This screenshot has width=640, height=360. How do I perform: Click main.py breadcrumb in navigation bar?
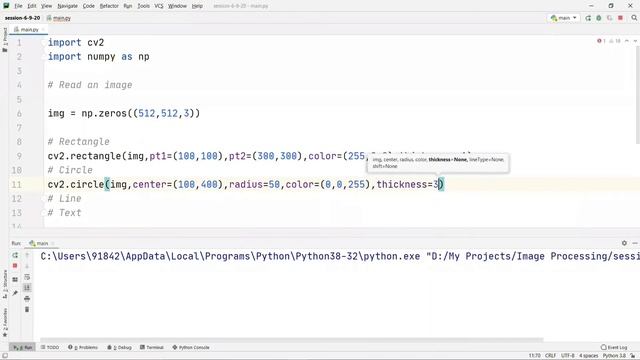pyautogui.click(x=59, y=18)
